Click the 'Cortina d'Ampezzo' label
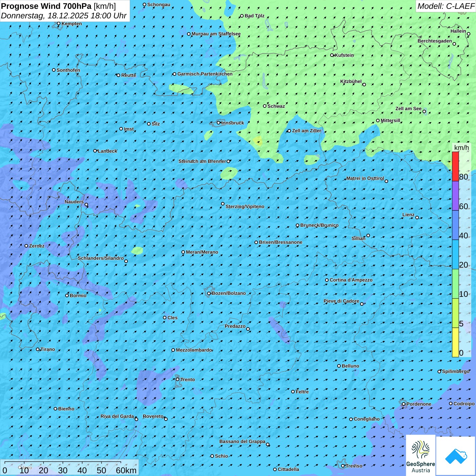Viewport: 476px width, 476px height. tap(351, 280)
